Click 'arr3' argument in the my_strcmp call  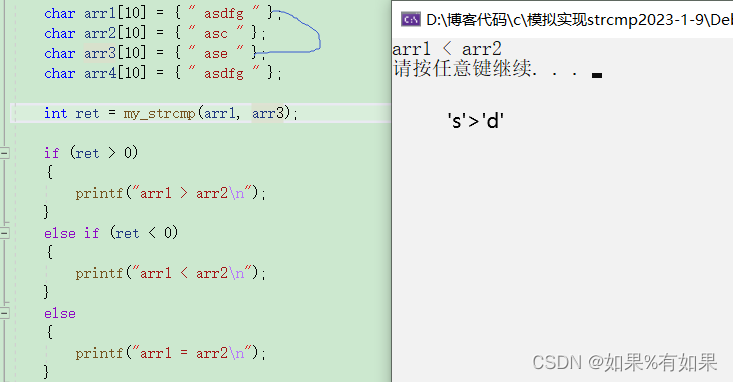pos(268,113)
